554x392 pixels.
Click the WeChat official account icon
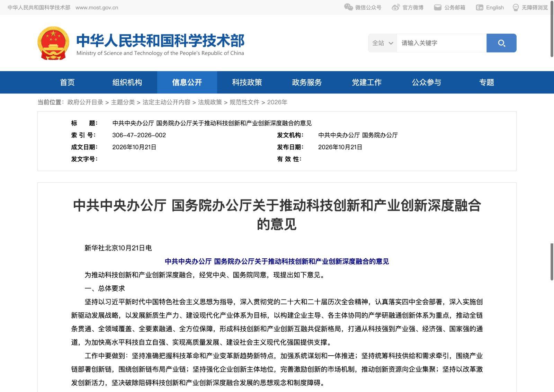click(348, 7)
